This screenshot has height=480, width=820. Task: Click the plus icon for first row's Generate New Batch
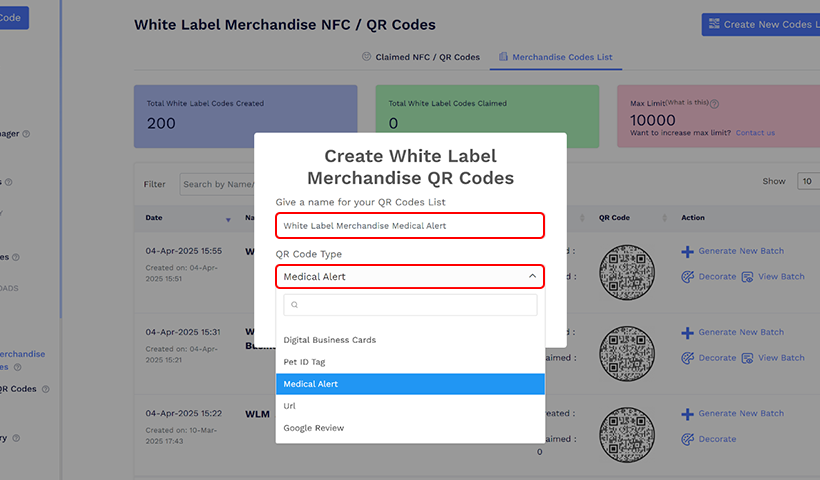click(x=687, y=251)
